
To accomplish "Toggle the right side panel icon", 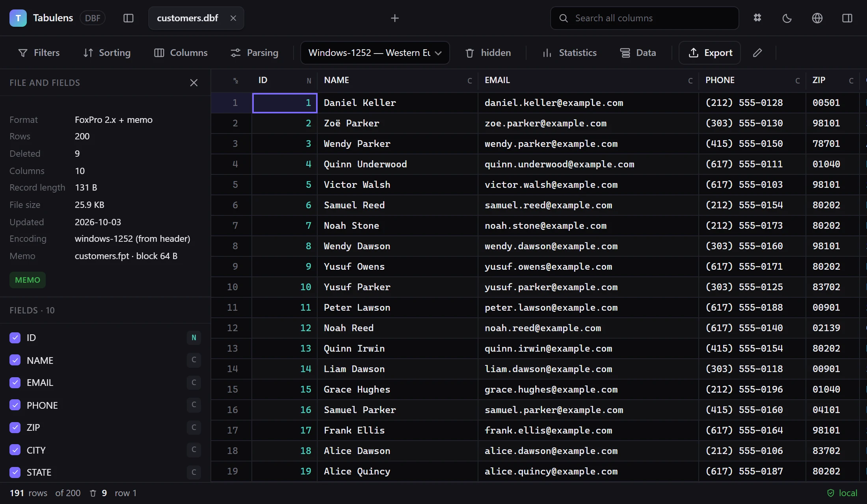I will (847, 18).
